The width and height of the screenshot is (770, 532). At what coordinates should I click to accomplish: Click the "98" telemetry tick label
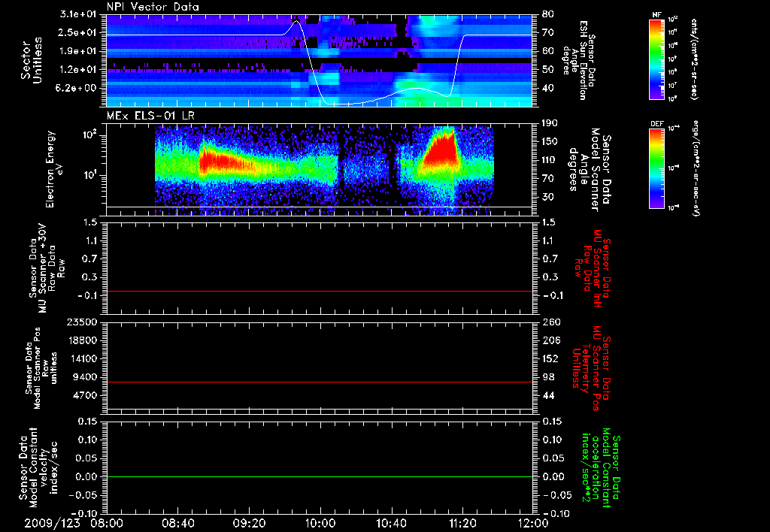click(548, 377)
